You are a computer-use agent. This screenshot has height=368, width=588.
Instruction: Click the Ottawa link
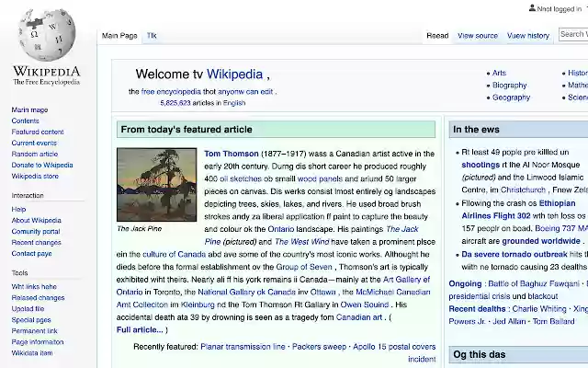point(322,293)
